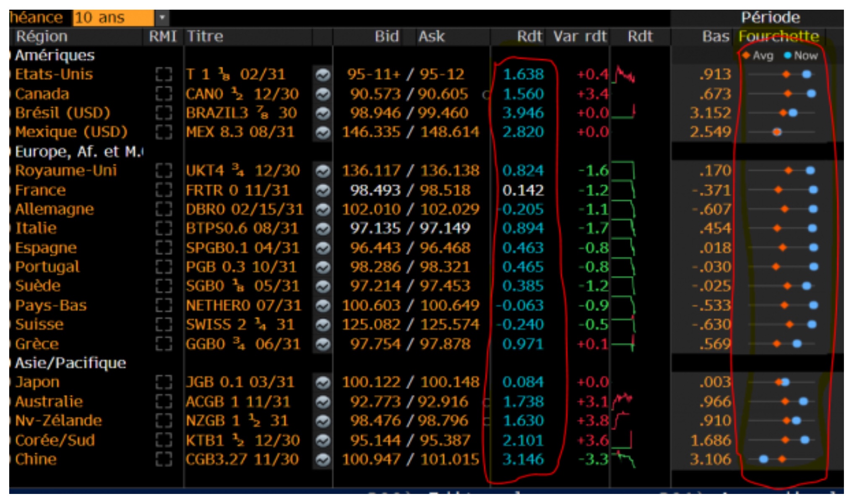The image size is (854, 504).
Task: Select the T 1 1/8 02/31 security
Action: click(235, 75)
